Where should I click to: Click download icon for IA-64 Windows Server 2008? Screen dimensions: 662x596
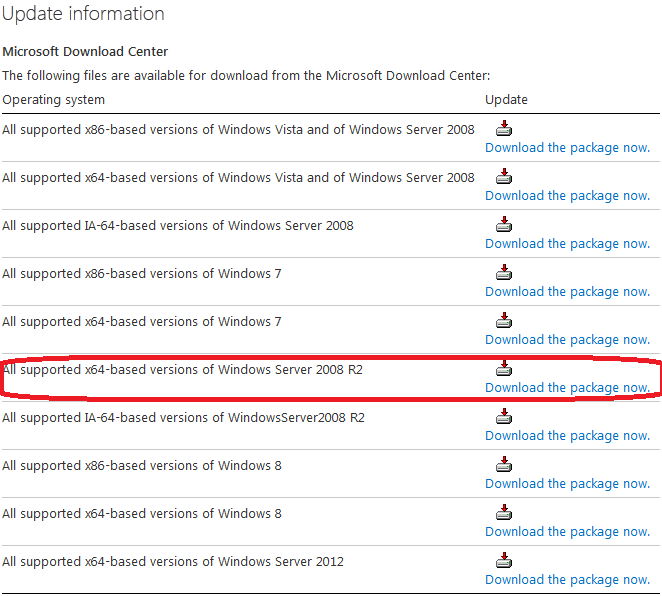[504, 224]
